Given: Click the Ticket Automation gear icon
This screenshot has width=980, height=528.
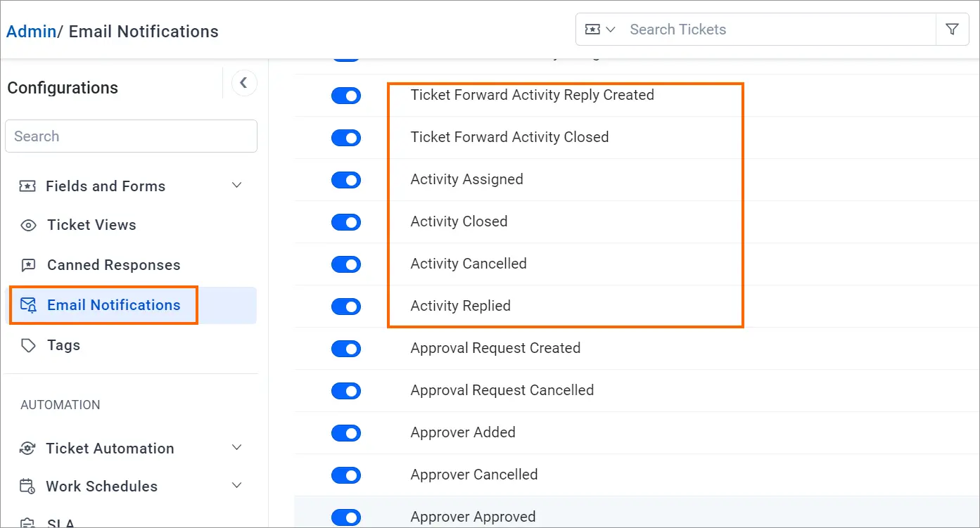Looking at the screenshot, I should click(x=27, y=449).
